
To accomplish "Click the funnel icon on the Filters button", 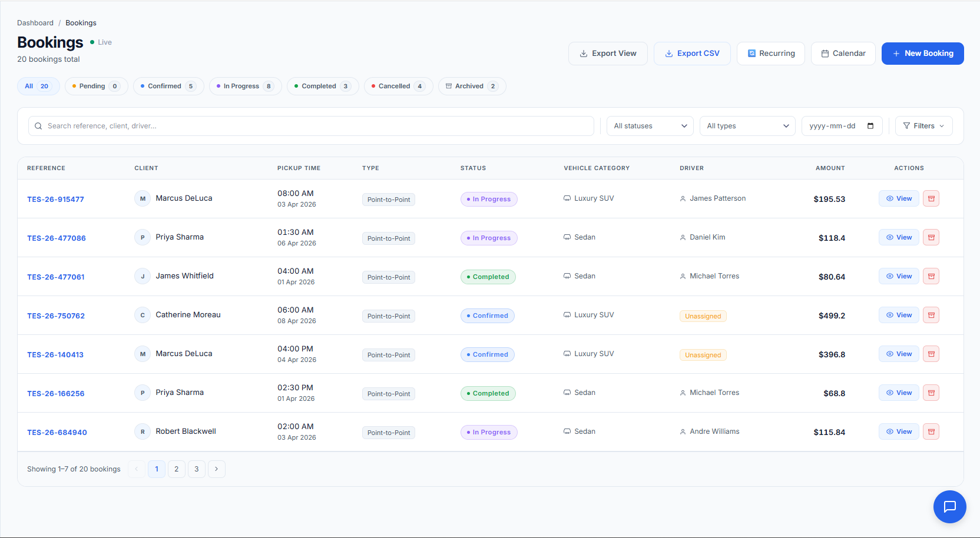I will point(907,125).
